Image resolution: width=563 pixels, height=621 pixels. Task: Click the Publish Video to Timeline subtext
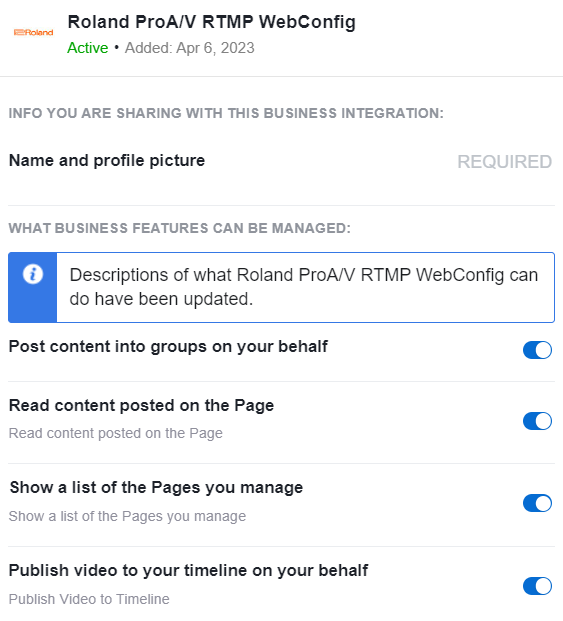point(89,599)
